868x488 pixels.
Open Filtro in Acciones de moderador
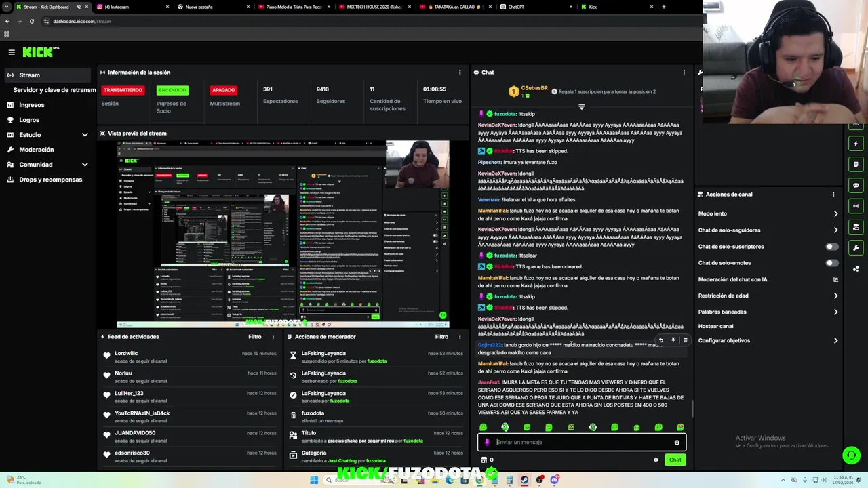point(441,337)
